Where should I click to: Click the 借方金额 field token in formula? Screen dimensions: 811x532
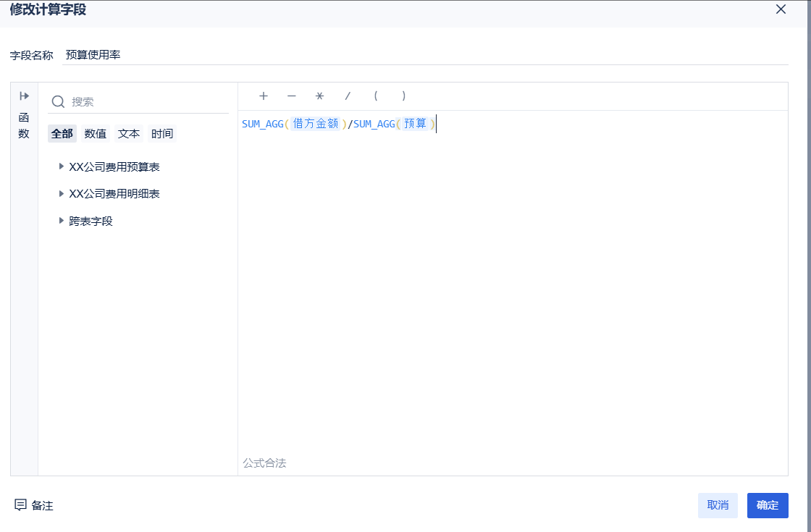click(x=316, y=124)
